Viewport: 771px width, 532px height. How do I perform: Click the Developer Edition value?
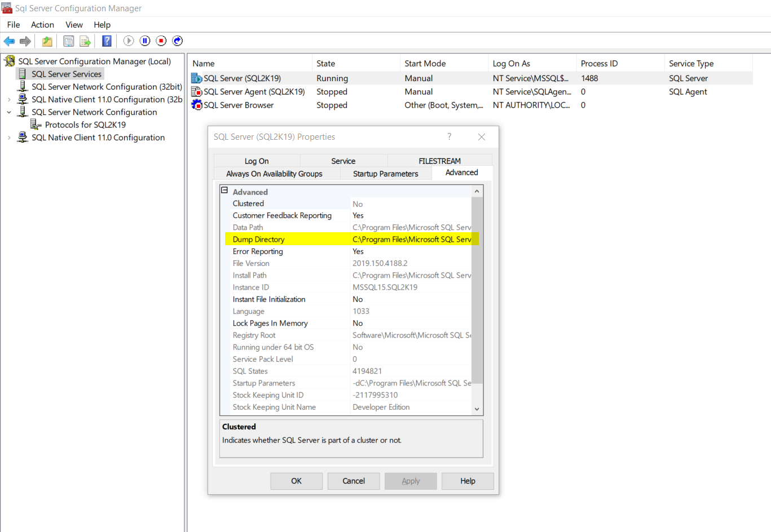coord(381,407)
